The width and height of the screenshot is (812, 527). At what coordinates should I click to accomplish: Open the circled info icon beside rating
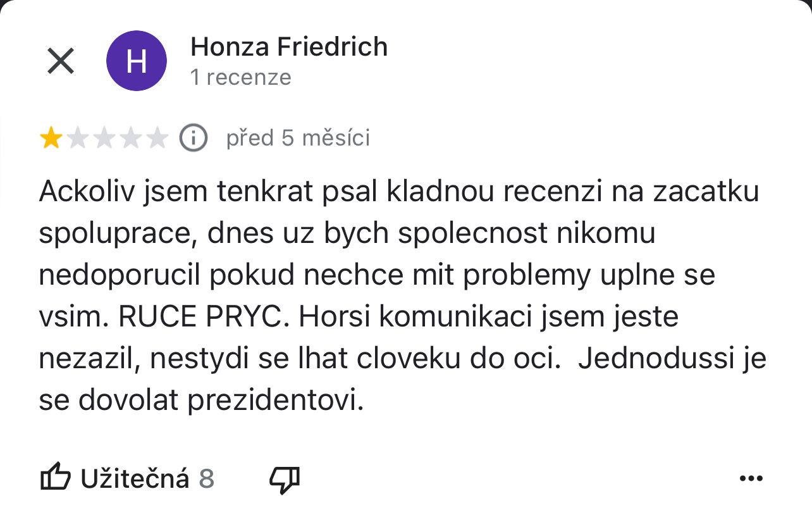[x=194, y=138]
